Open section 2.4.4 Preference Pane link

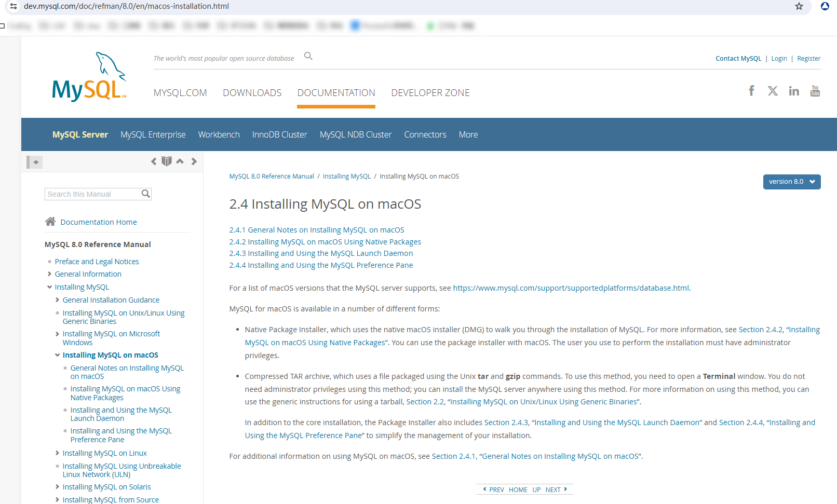(321, 265)
